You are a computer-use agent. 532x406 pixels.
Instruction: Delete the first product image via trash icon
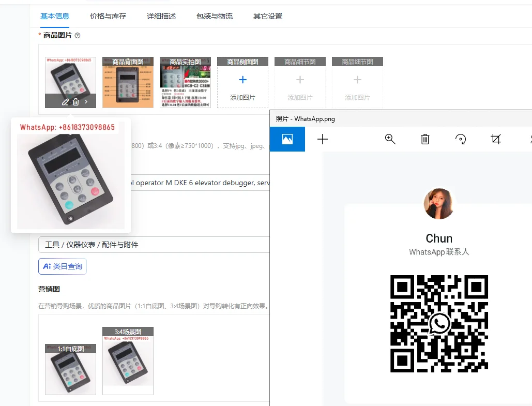(75, 102)
